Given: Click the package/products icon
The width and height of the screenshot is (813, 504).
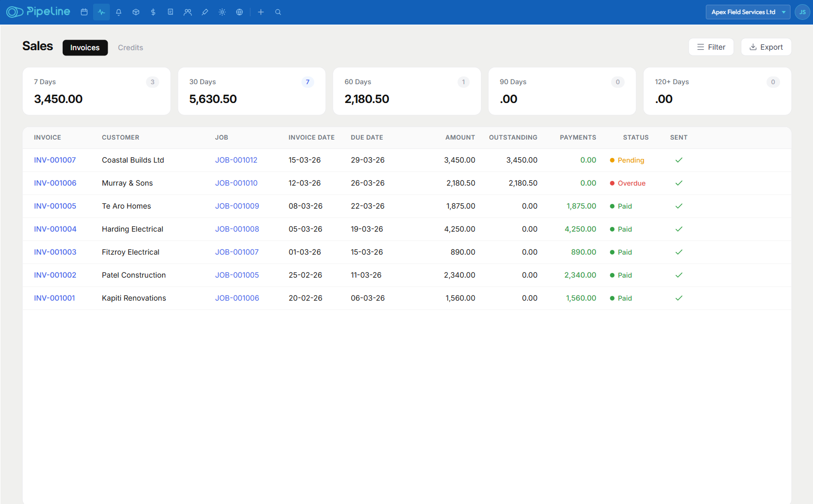Looking at the screenshot, I should click(x=135, y=12).
